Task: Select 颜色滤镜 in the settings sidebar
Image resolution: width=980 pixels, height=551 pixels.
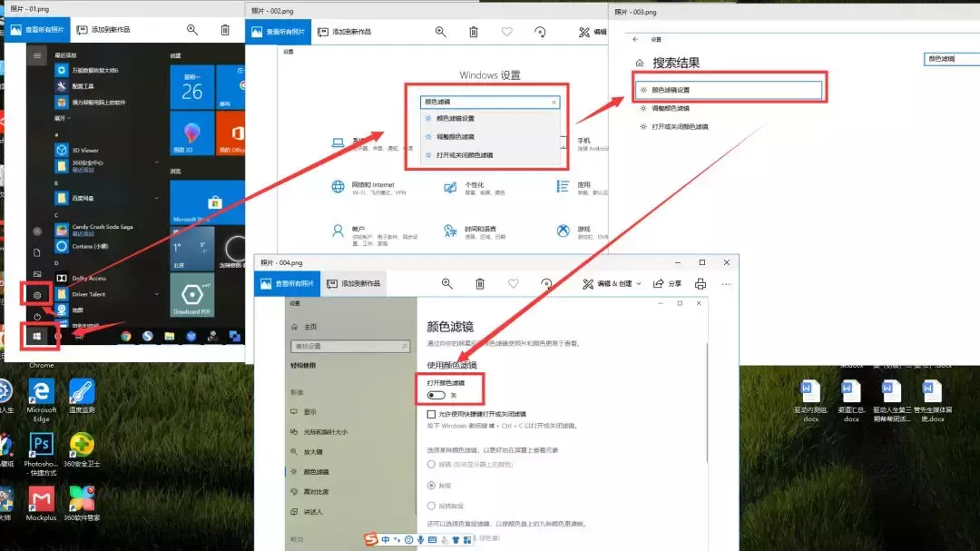Action: coord(316,472)
